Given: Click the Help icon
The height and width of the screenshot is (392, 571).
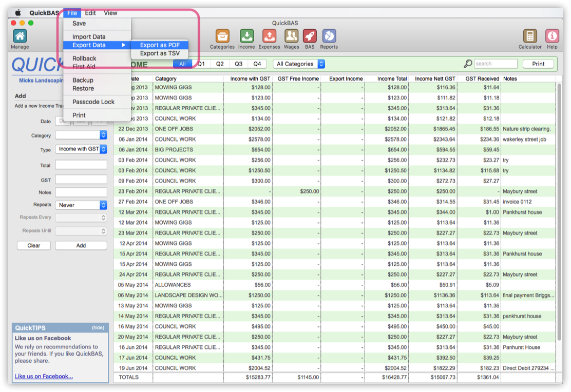Looking at the screenshot, I should 551,35.
